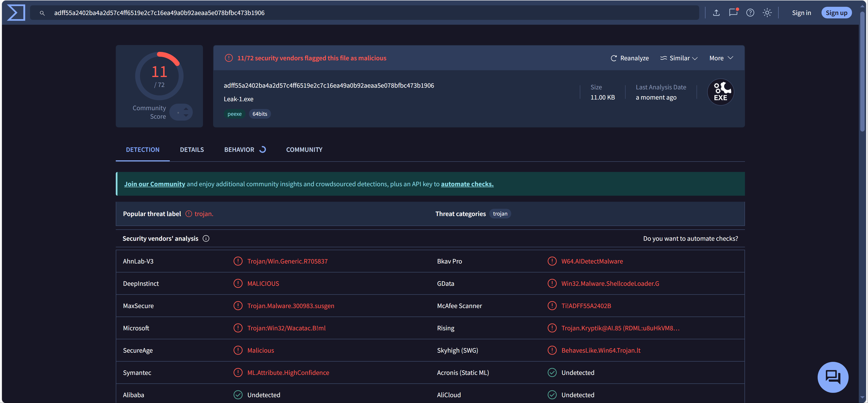The width and height of the screenshot is (868, 403).
Task: Click the checkmark icon in the AliCloud row
Action: 552,395
